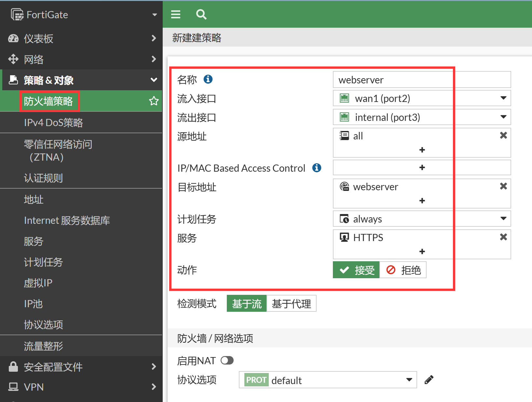Remove the webserver destination address entry

click(503, 186)
